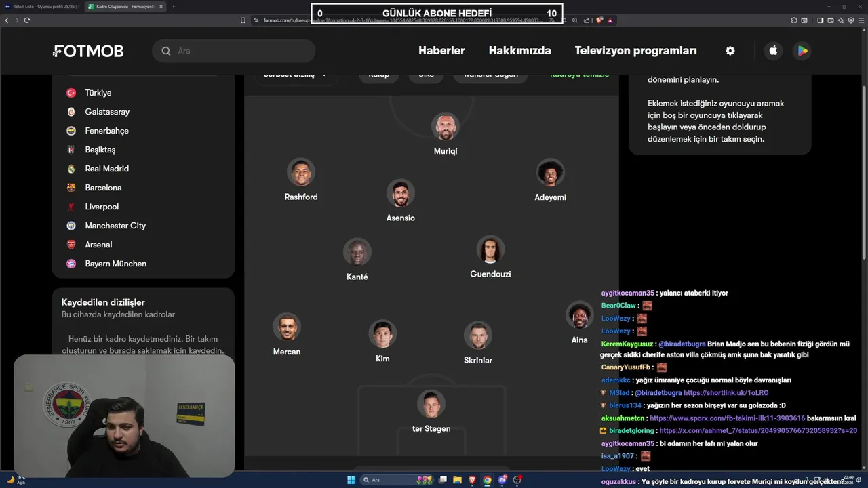Select the Real Madrid crest icon
This screenshot has height=488, width=868.
point(71,169)
